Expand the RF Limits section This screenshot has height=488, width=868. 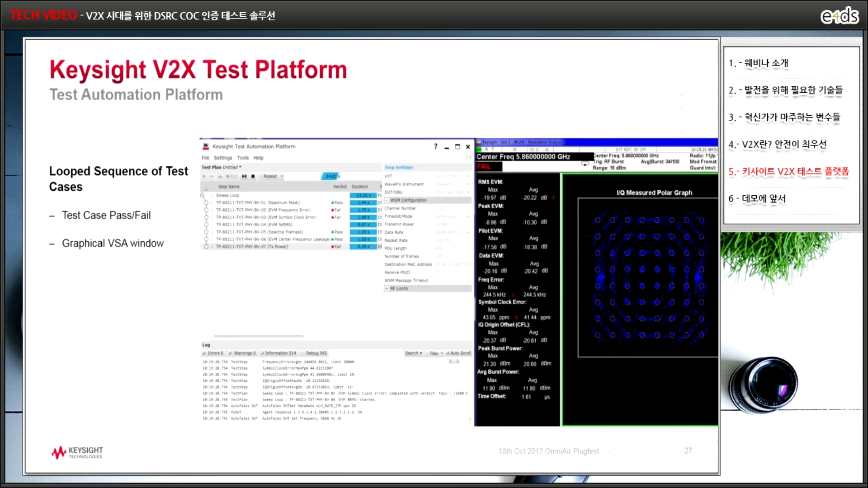387,288
